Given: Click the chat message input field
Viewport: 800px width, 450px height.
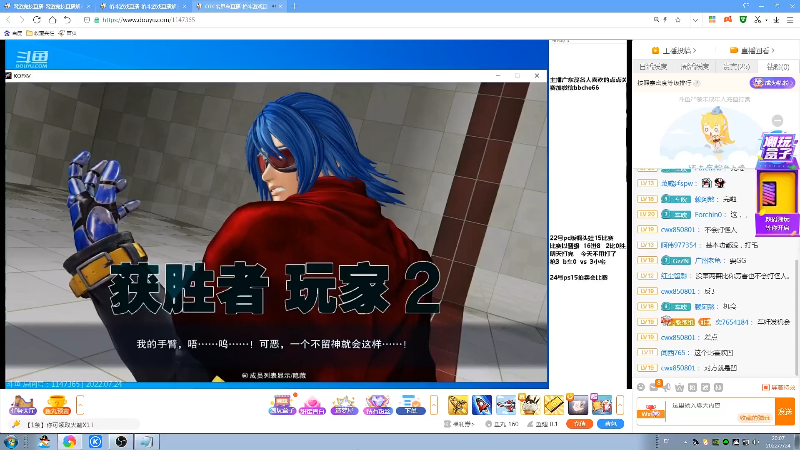Looking at the screenshot, I should pyautogui.click(x=718, y=411).
